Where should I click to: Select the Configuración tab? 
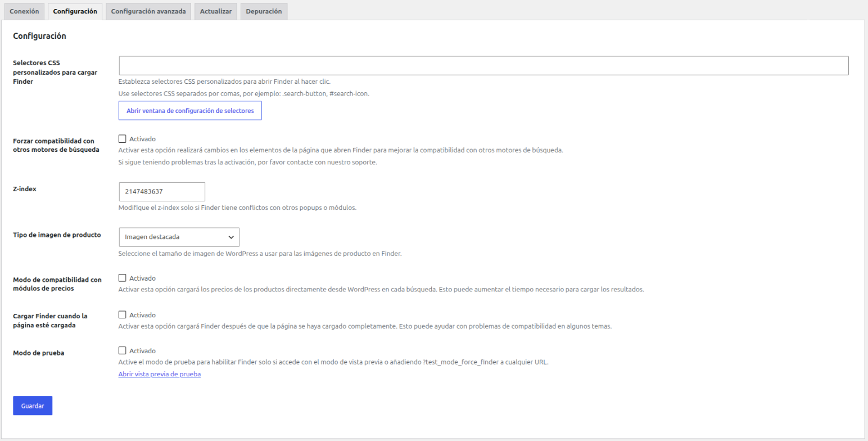tap(75, 11)
